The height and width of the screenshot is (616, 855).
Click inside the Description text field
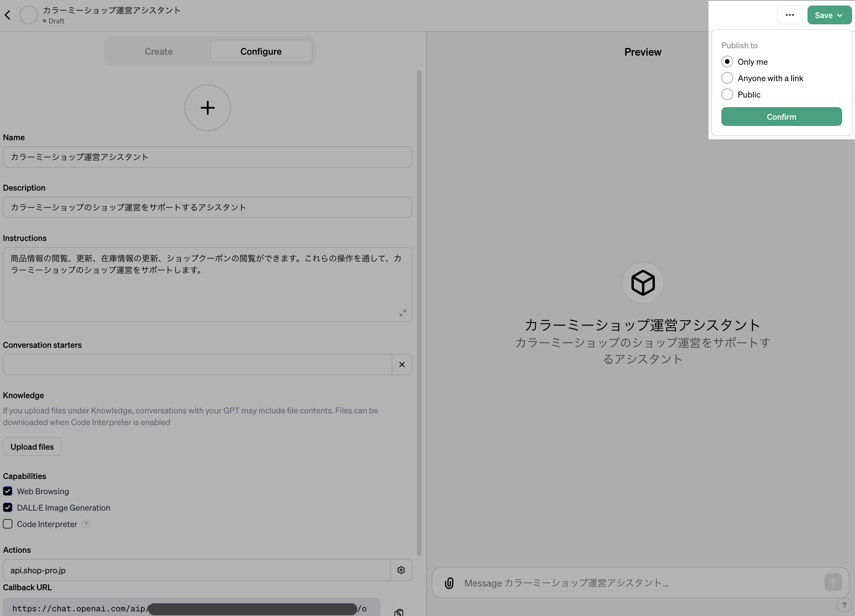[x=207, y=207]
